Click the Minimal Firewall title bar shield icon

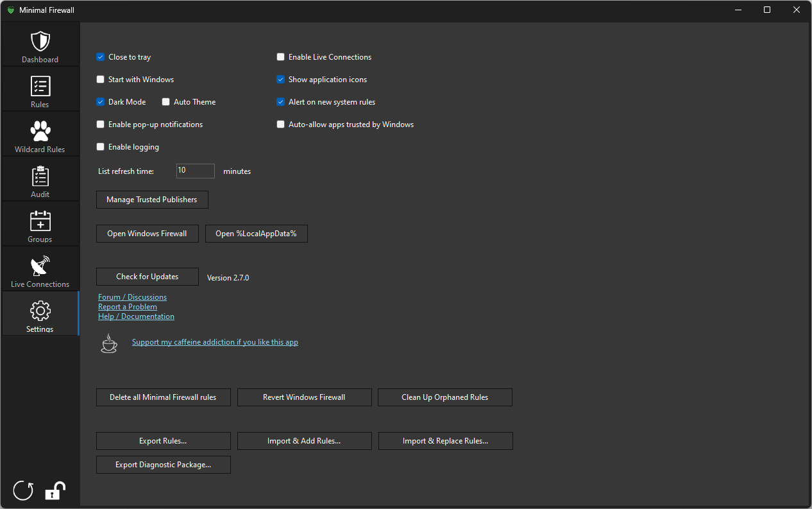coord(11,10)
